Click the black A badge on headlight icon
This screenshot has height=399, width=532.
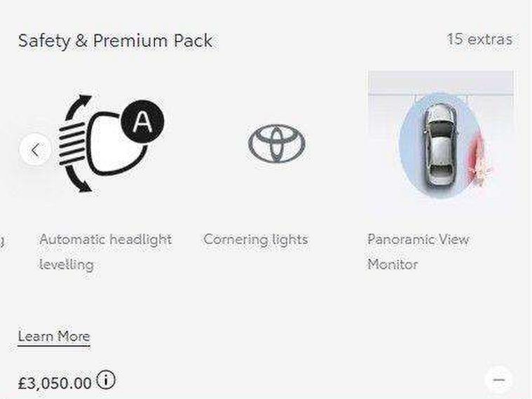pyautogui.click(x=142, y=121)
